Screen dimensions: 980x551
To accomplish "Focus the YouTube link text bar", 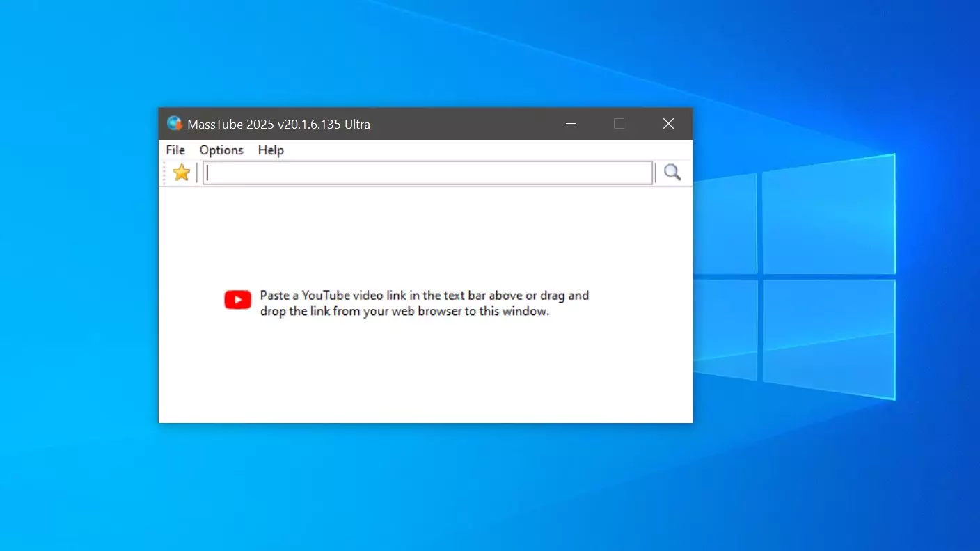I will click(x=427, y=173).
